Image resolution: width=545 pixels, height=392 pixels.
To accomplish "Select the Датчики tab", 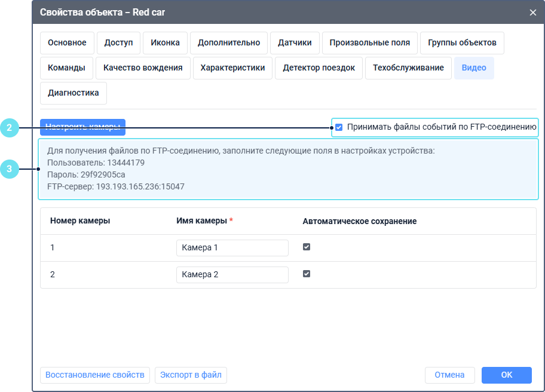I will click(x=295, y=43).
